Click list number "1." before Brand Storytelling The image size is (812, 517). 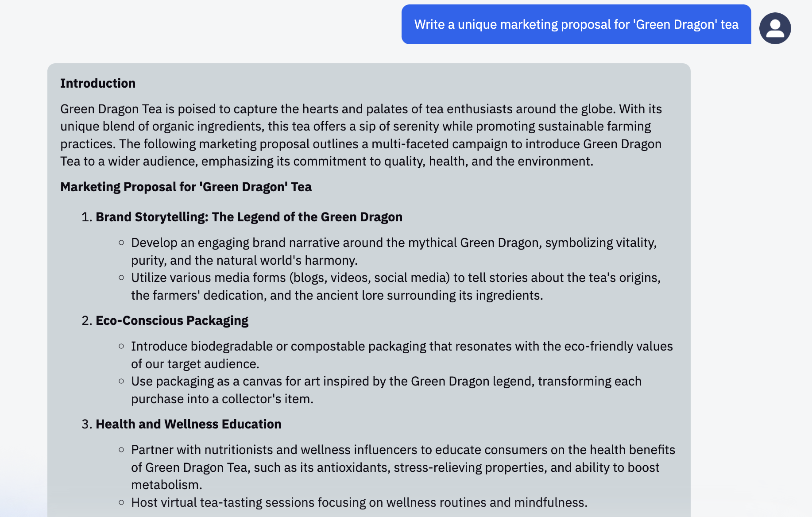[x=86, y=217]
